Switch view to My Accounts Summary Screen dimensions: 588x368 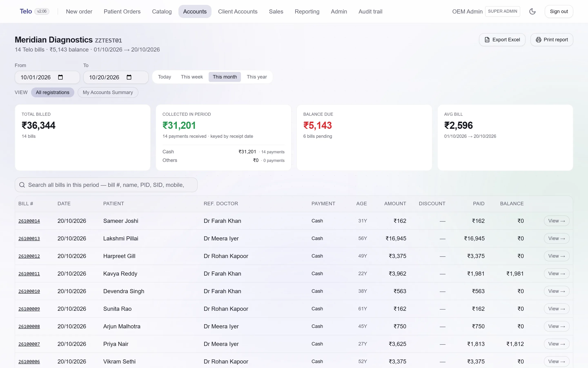[x=108, y=92]
